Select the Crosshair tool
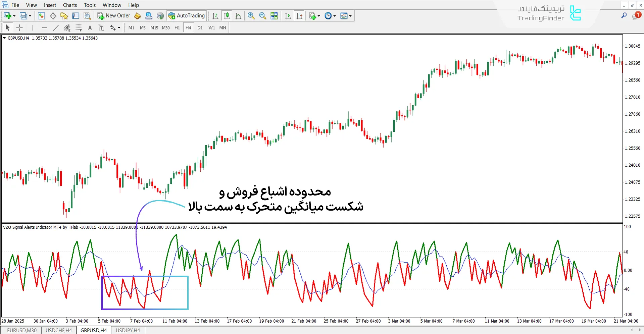The image size is (644, 334). coord(19,27)
